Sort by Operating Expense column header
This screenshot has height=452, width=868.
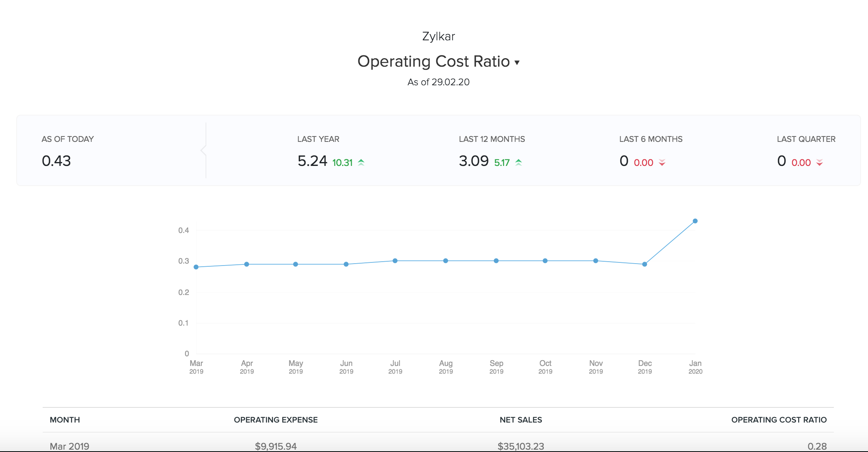point(275,420)
